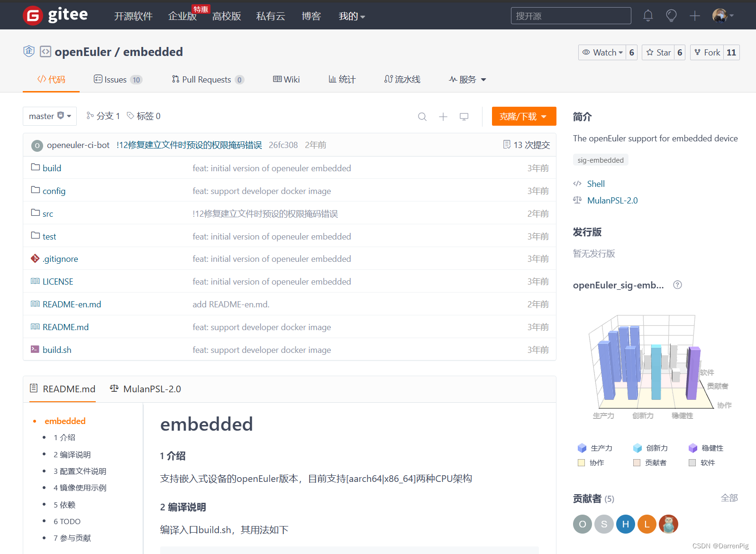Toggle the 软件 legend item
This screenshot has width=756, height=554.
click(702, 463)
